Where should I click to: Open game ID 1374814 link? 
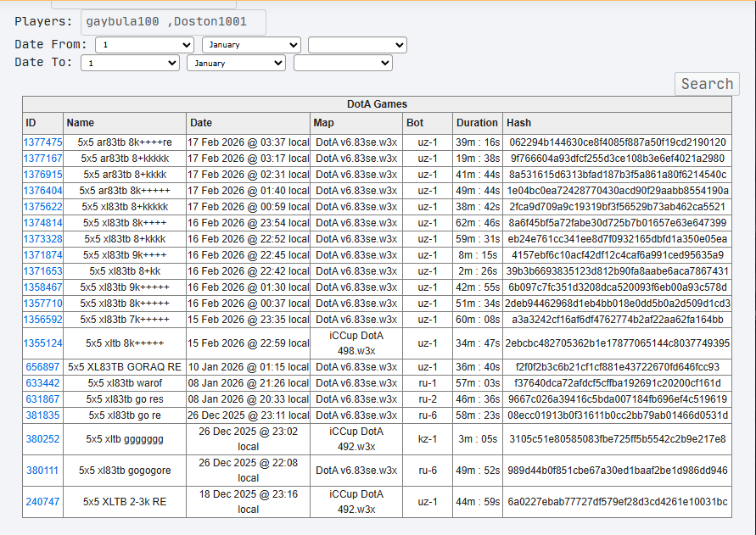pyautogui.click(x=43, y=223)
